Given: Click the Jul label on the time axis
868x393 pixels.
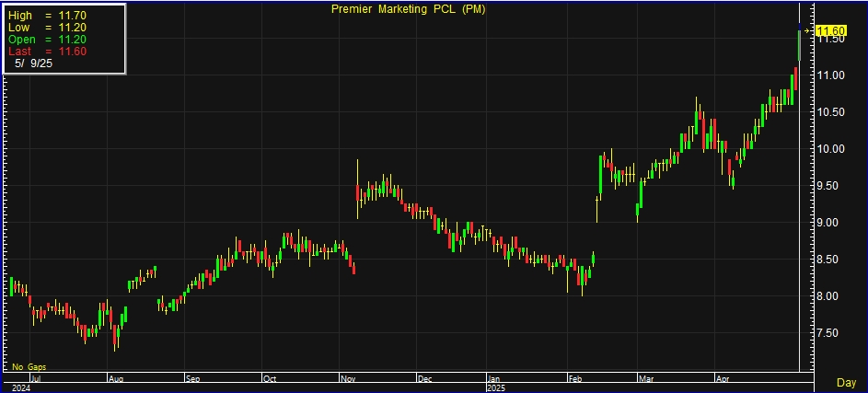Looking at the screenshot, I should click(x=37, y=380).
